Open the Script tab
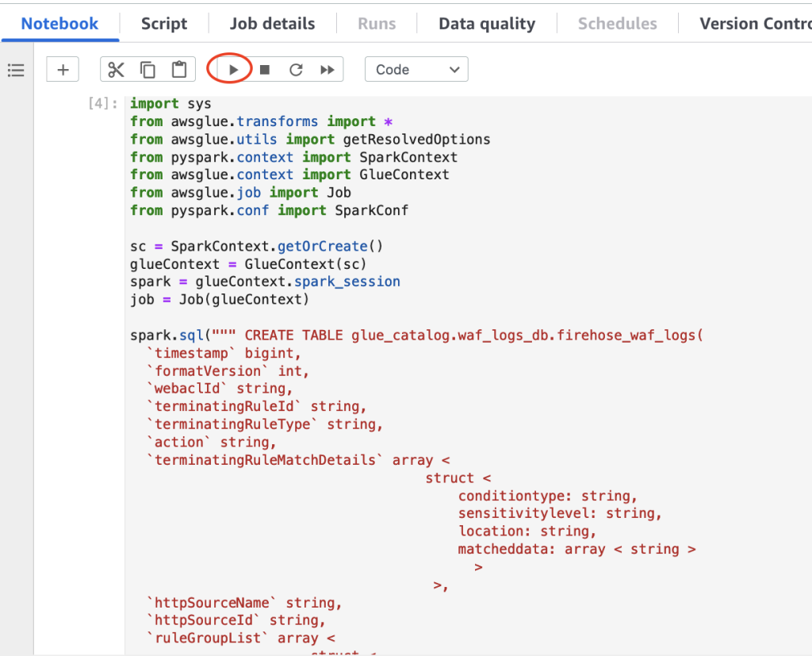This screenshot has width=812, height=656. [x=164, y=23]
